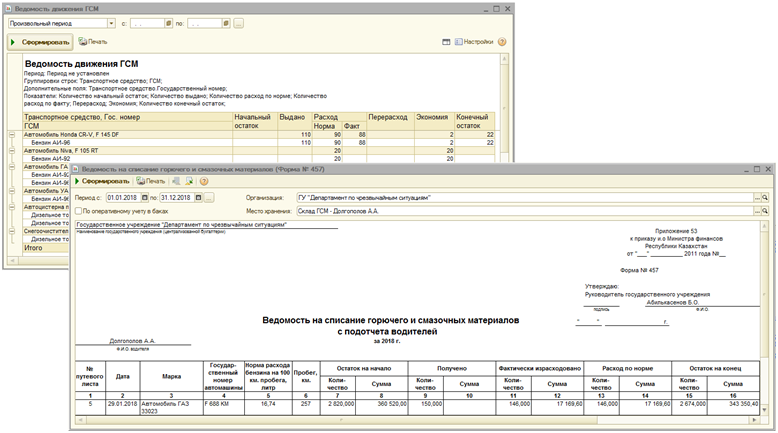This screenshot has width=778, height=433.
Task: Toggle По оперативному учету в баках checkbox
Action: click(x=79, y=211)
